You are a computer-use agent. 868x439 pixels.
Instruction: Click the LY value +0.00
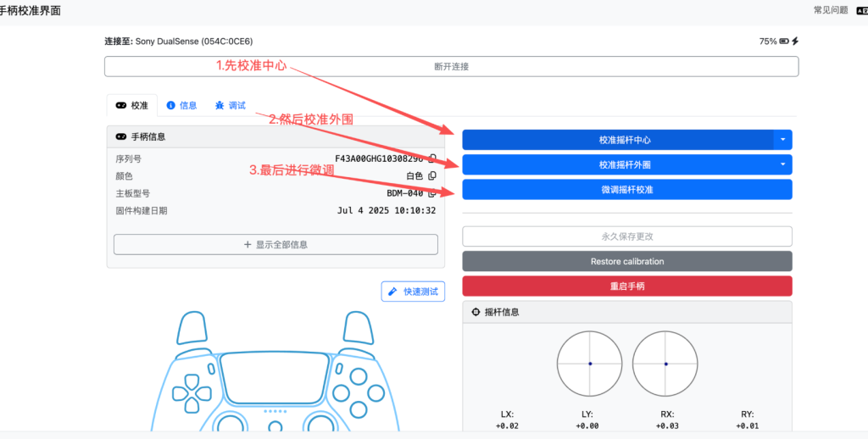tap(587, 425)
